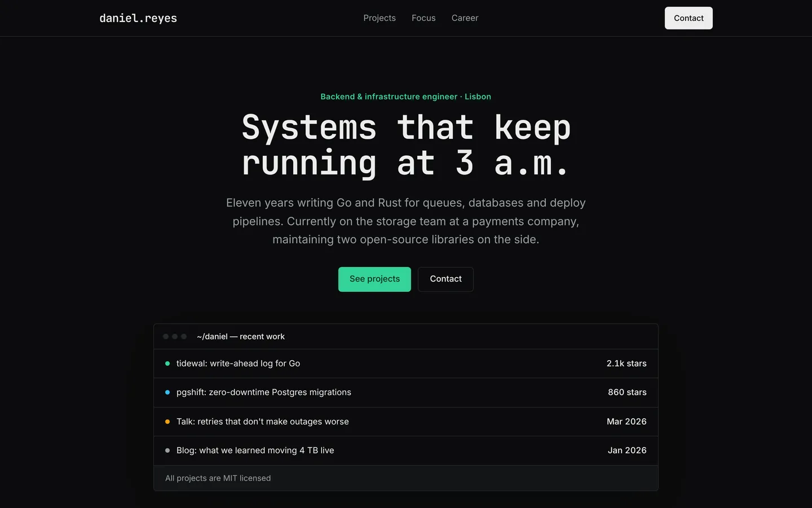
Task: Click the green status dot beside tidewal
Action: 167,364
